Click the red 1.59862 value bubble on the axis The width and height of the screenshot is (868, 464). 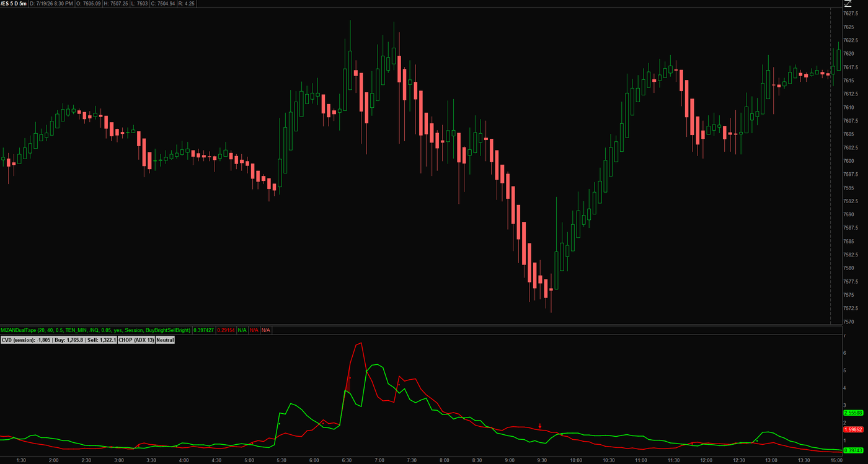coord(853,429)
